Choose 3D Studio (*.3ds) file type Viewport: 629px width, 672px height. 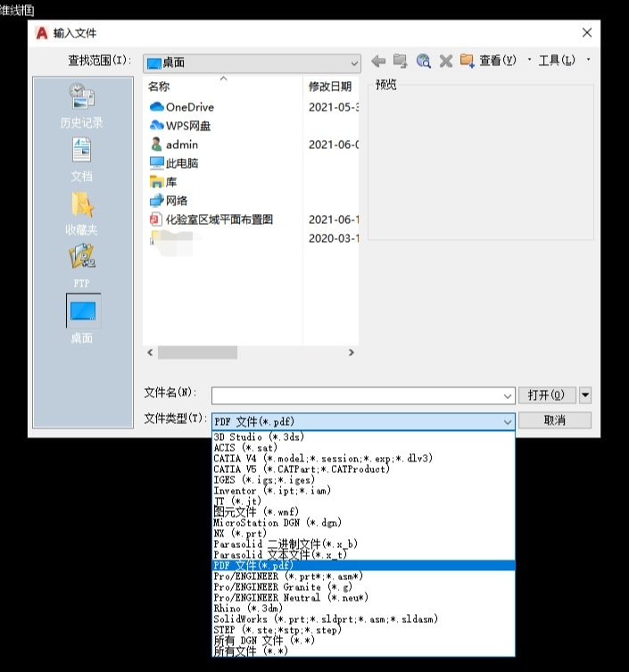(x=363, y=437)
